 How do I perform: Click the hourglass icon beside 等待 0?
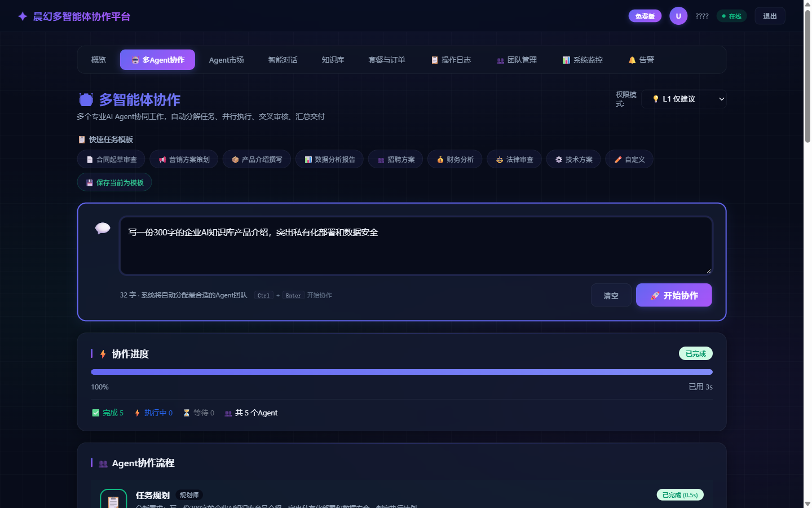(187, 413)
